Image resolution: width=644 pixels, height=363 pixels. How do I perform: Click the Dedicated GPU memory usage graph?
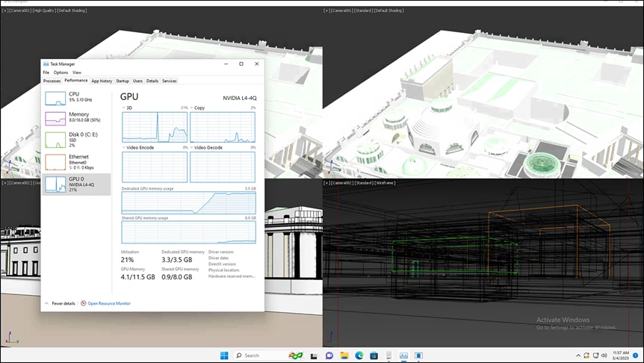[x=188, y=203]
